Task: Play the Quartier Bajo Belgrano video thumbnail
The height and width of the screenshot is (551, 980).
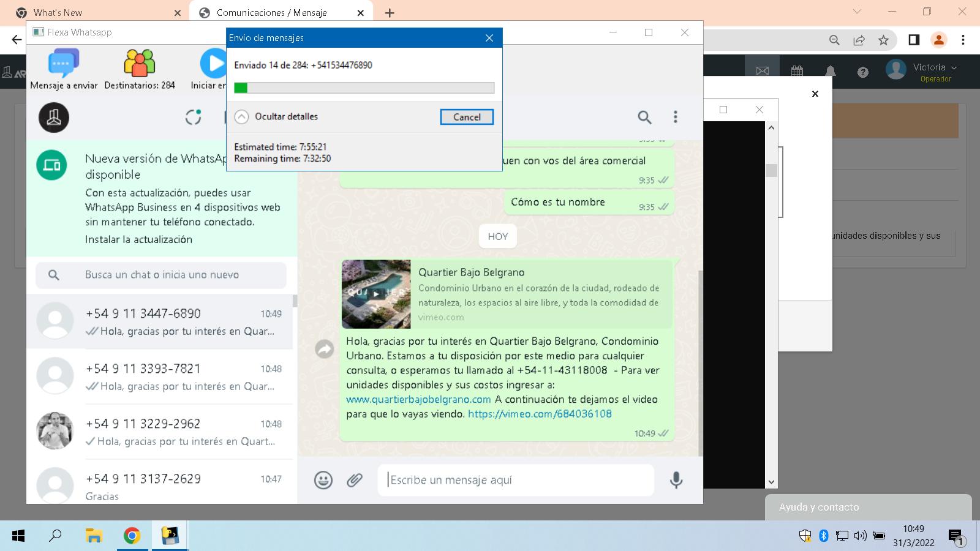Action: (x=376, y=294)
